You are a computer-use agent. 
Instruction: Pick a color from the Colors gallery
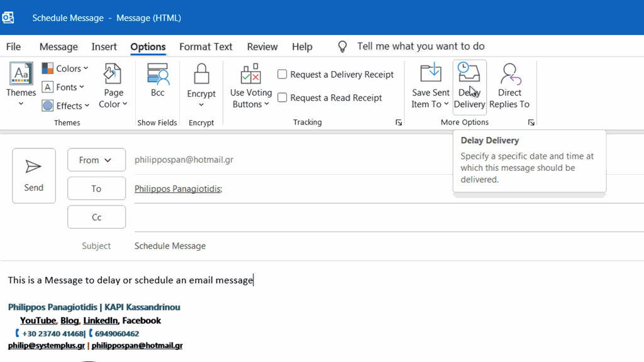(65, 69)
